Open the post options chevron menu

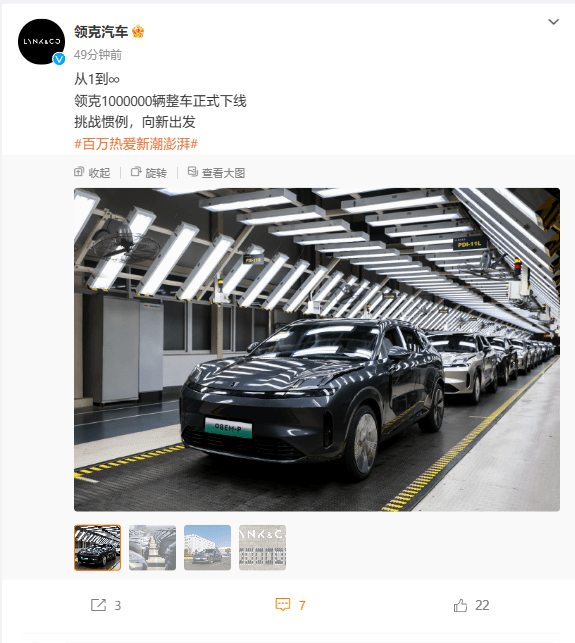(x=553, y=22)
